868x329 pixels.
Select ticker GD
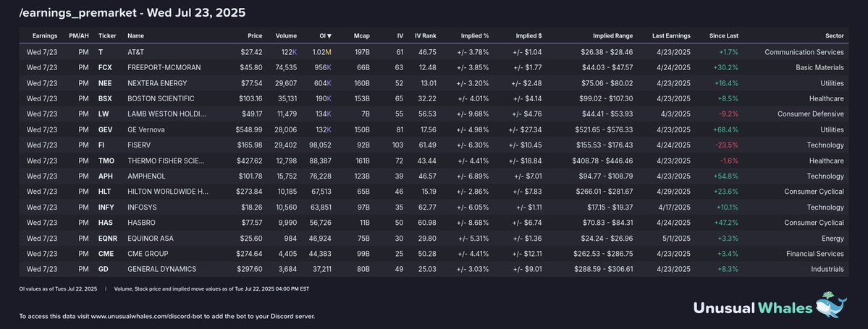(x=103, y=269)
